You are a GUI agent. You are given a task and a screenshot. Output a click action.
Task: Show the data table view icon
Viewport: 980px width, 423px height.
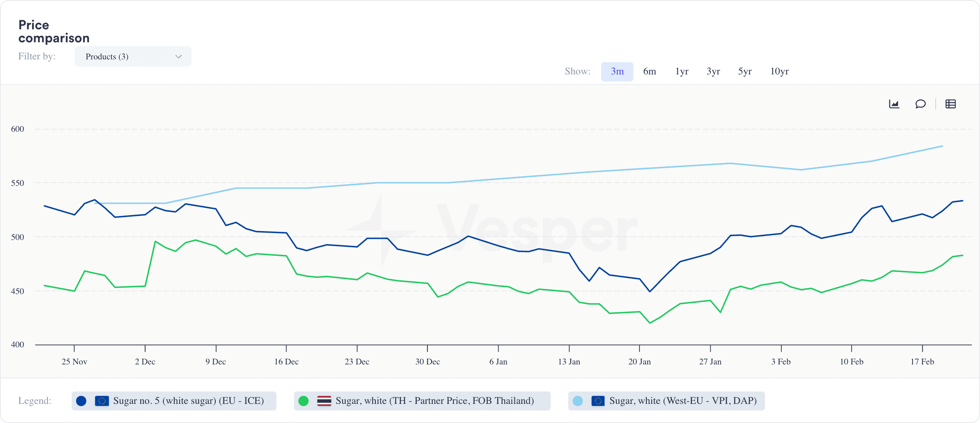[x=950, y=104]
